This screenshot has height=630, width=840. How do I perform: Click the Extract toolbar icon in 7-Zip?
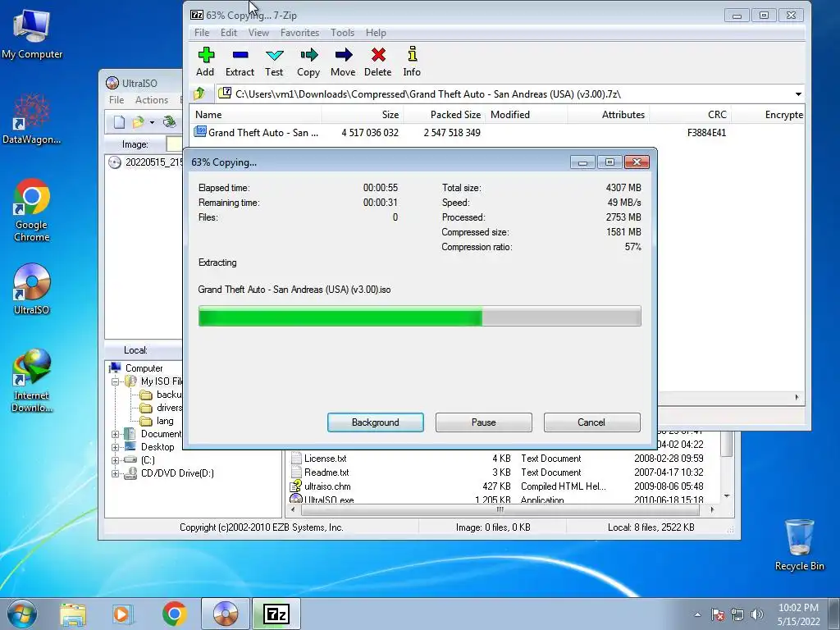[x=240, y=62]
